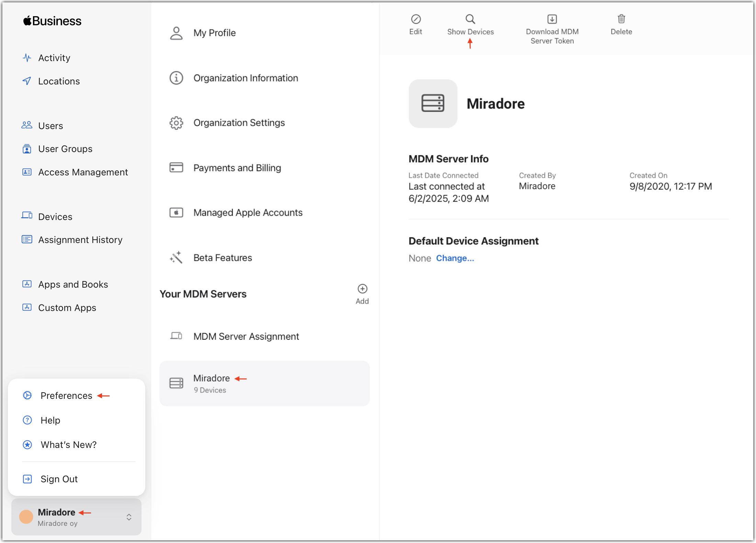Add a new MDM server
756x543 pixels.
pyautogui.click(x=362, y=294)
